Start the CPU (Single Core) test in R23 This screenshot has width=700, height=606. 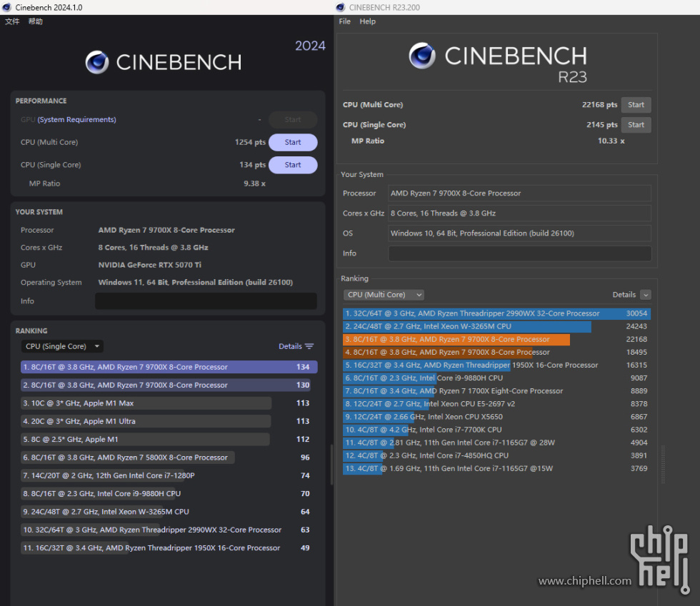click(636, 125)
